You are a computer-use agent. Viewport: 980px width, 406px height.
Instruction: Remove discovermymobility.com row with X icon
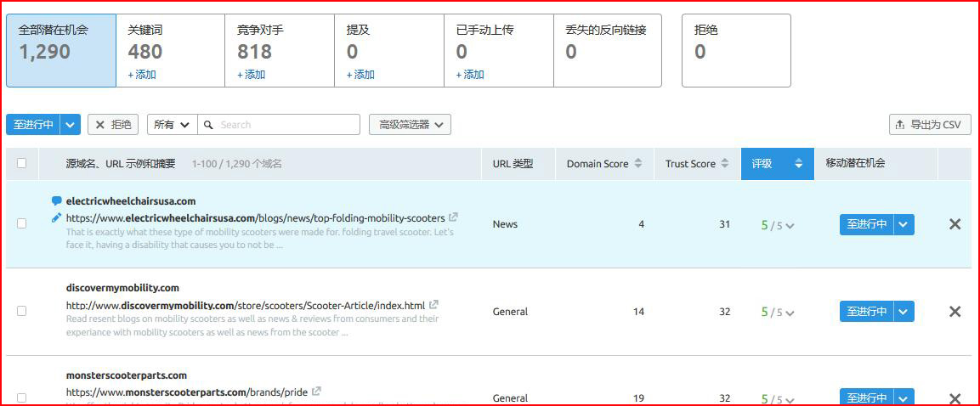[955, 312]
